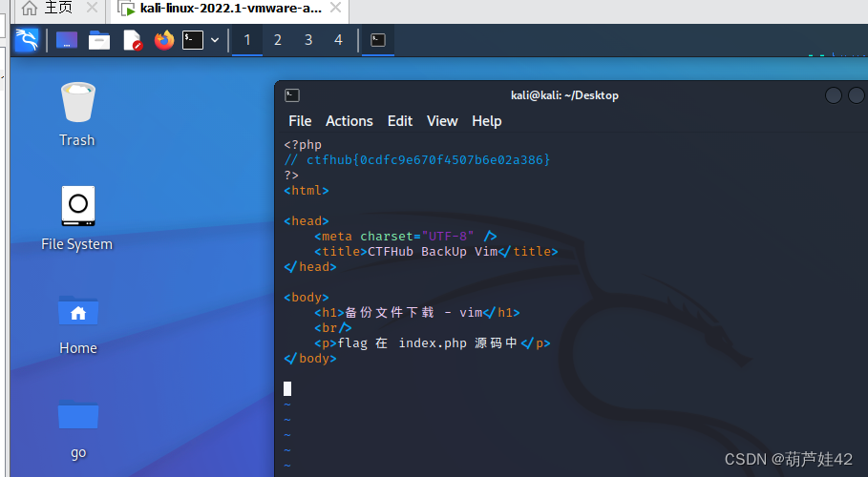Switch to workspace 2
This screenshot has height=477, width=868.
tap(277, 40)
